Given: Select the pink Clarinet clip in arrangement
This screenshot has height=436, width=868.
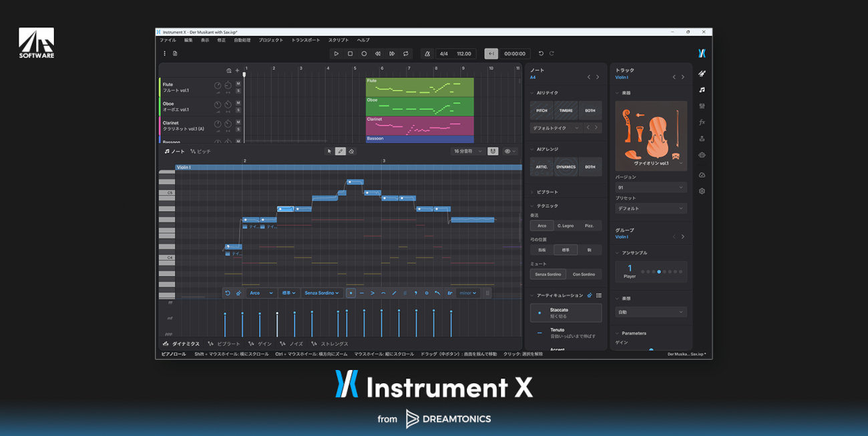Looking at the screenshot, I should 419,126.
